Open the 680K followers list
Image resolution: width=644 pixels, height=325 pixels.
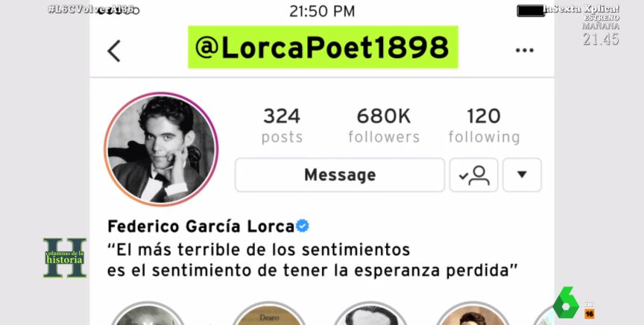pyautogui.click(x=384, y=126)
